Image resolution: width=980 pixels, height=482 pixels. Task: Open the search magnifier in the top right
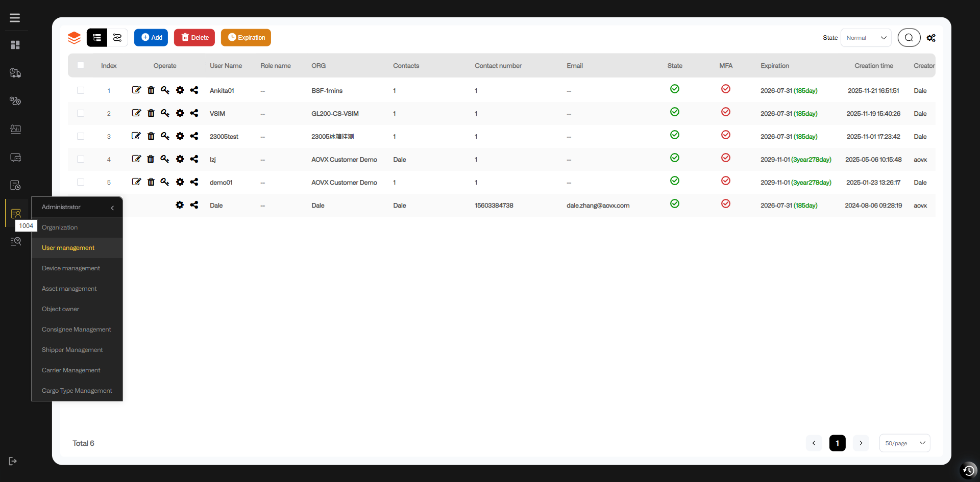click(x=909, y=38)
